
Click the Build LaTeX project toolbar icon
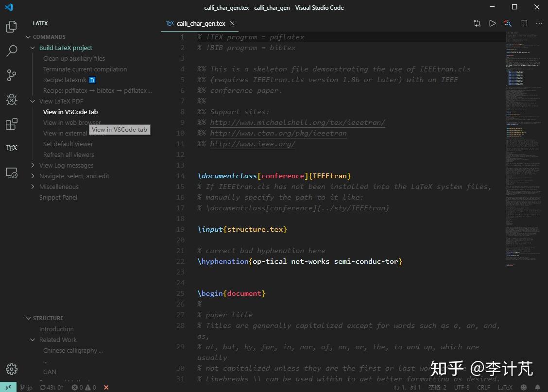pyautogui.click(x=477, y=23)
